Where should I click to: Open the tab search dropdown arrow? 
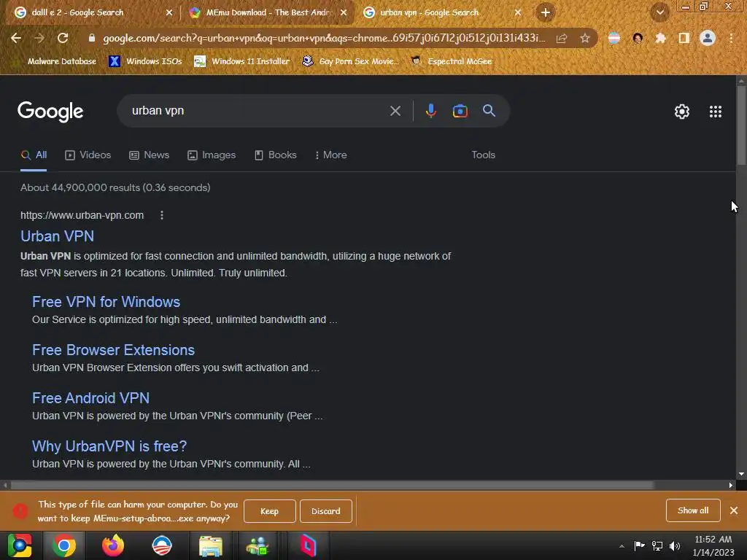click(x=659, y=13)
